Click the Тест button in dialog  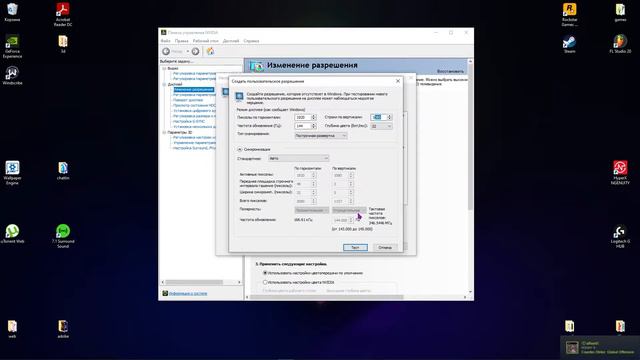(355, 247)
